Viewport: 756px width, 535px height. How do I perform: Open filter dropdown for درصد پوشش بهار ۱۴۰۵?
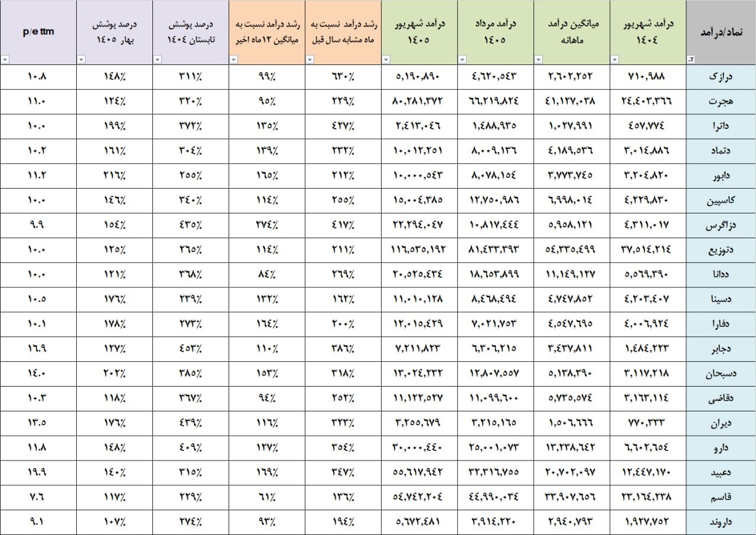[82, 60]
